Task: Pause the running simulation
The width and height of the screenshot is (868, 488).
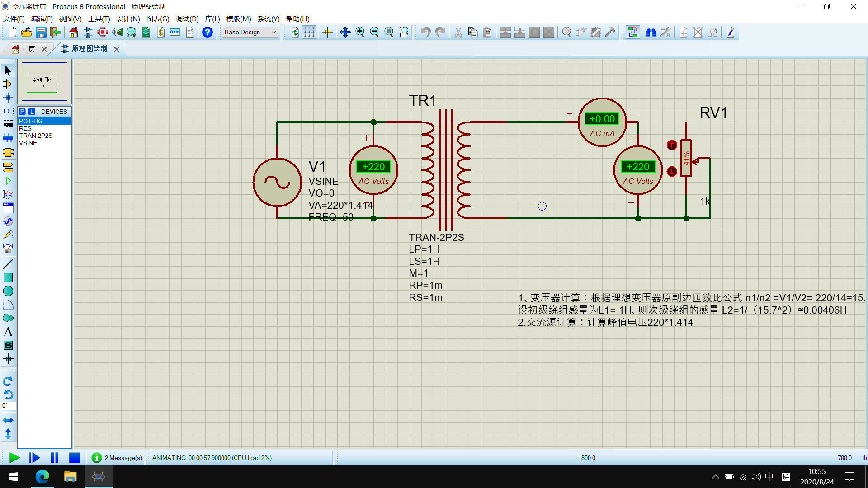Action: click(x=55, y=458)
